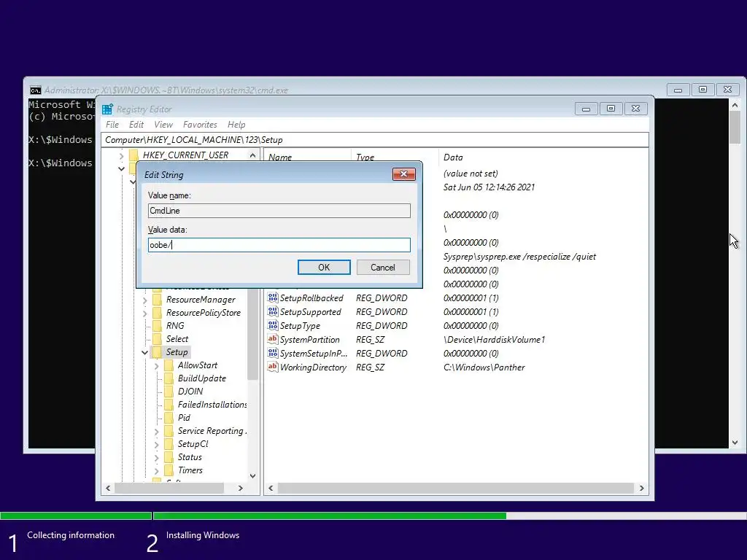Viewport: 747px width, 560px height.
Task: Select the SystemSetupInP... DWORD value icon
Action: pos(273,353)
